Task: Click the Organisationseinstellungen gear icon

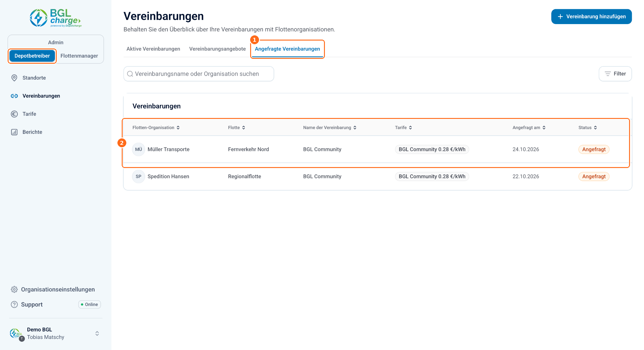Action: [14, 289]
